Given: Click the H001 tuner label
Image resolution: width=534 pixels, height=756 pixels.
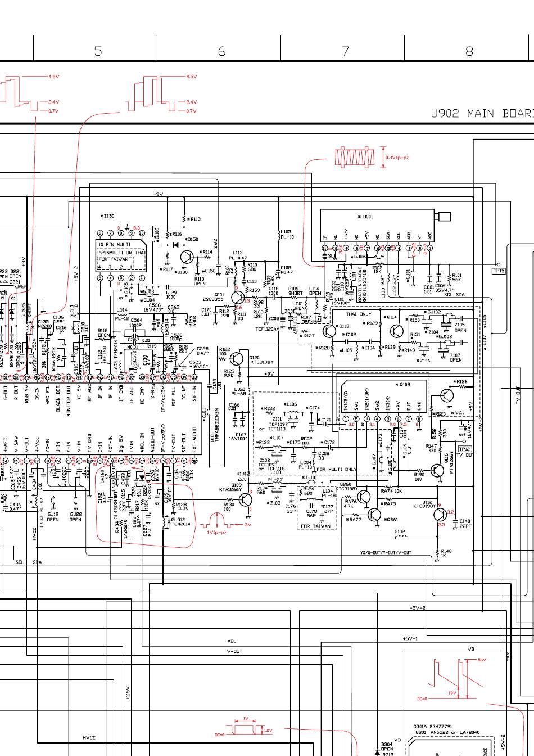Looking at the screenshot, I should tap(366, 217).
